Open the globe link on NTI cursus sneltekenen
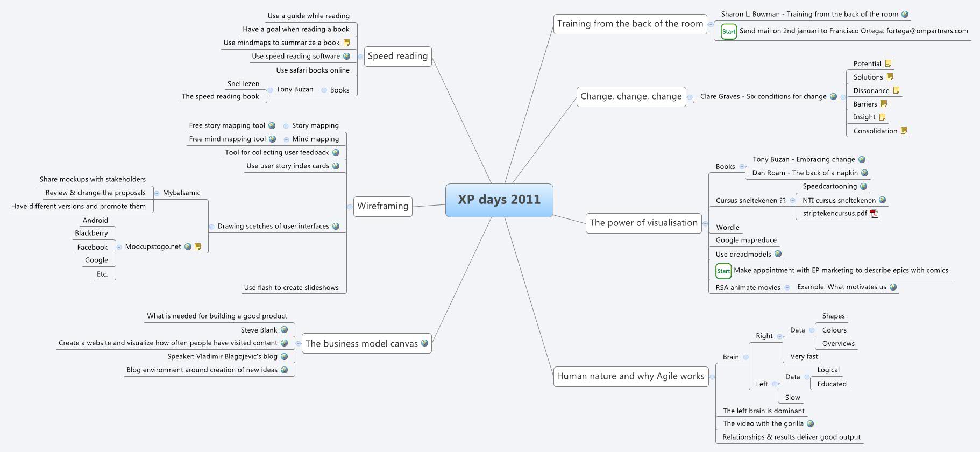Image resolution: width=980 pixels, height=452 pixels. coord(882,200)
